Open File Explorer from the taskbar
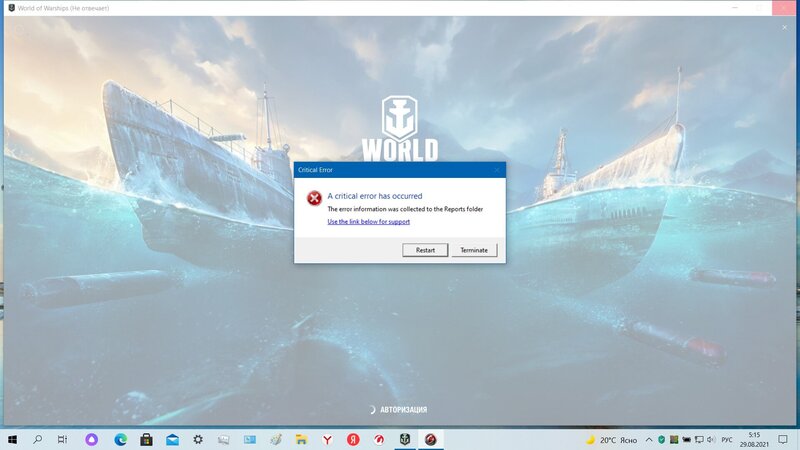The width and height of the screenshot is (800, 450). point(301,439)
